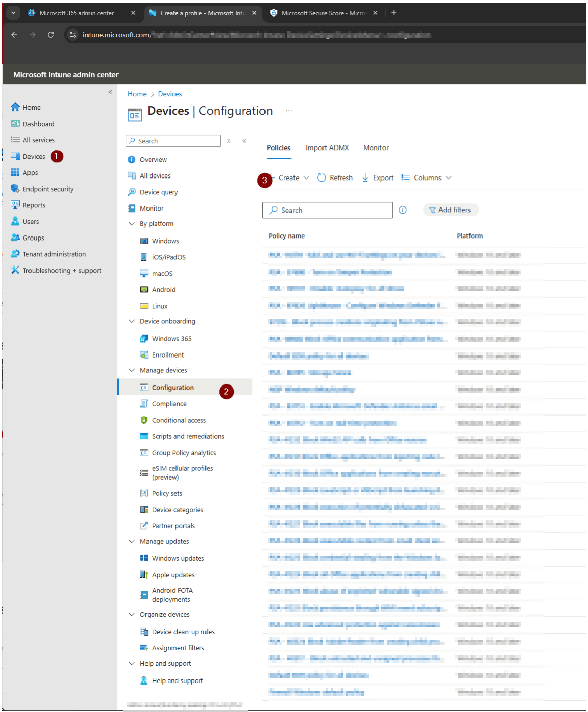
Task: Open Apple updates
Action: click(x=173, y=575)
